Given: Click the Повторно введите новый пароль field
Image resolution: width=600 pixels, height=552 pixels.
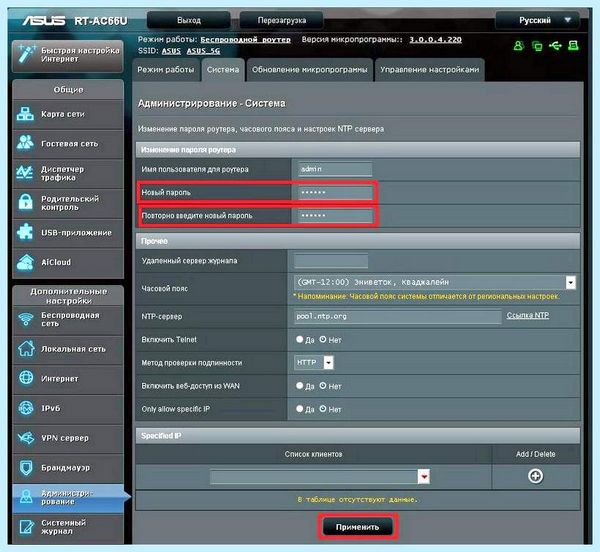Looking at the screenshot, I should pyautogui.click(x=335, y=215).
